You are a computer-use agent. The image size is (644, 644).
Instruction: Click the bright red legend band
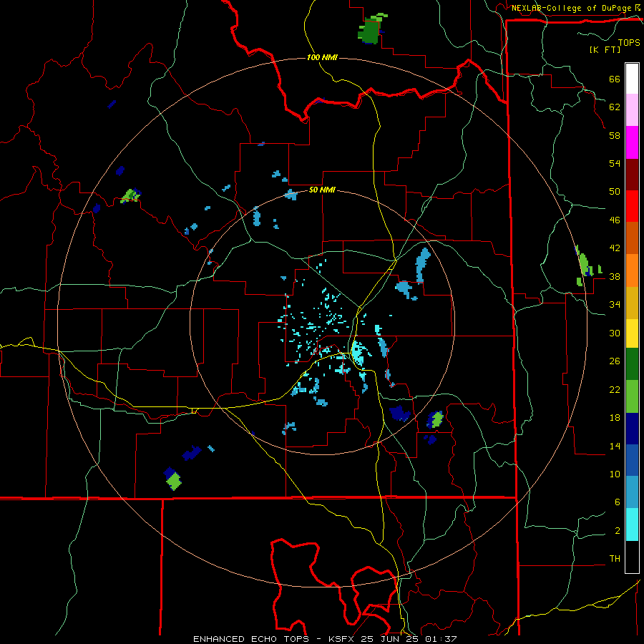tap(632, 206)
